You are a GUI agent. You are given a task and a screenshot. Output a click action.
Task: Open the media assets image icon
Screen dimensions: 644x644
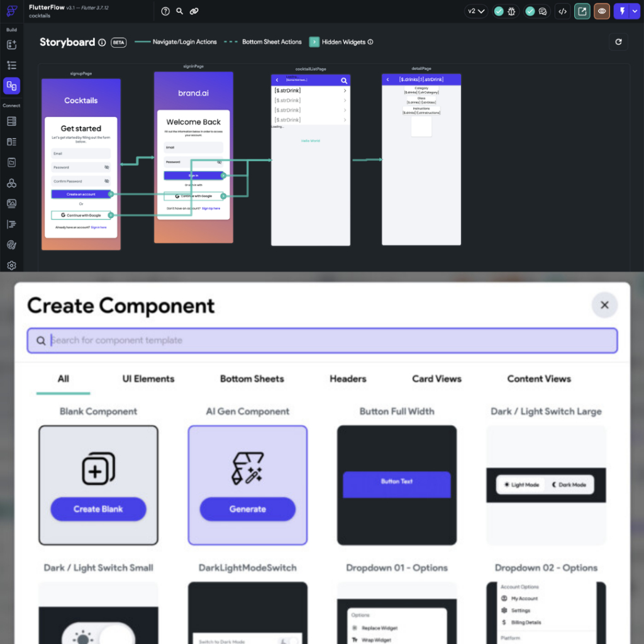11,204
